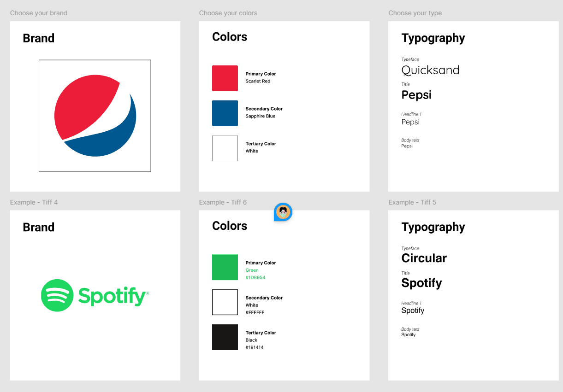Screen dimensions: 563x392
Task: Select the bold 'Spotify' title text
Action: coord(421,283)
